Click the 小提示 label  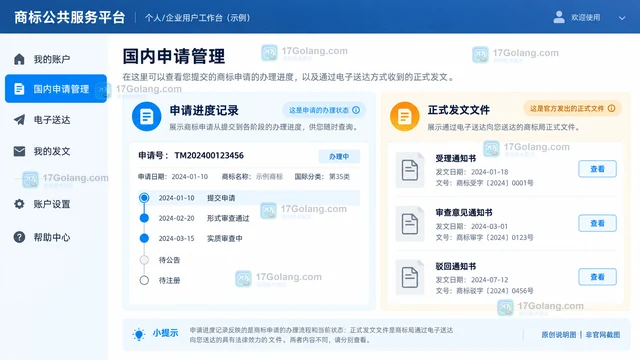(x=165, y=333)
